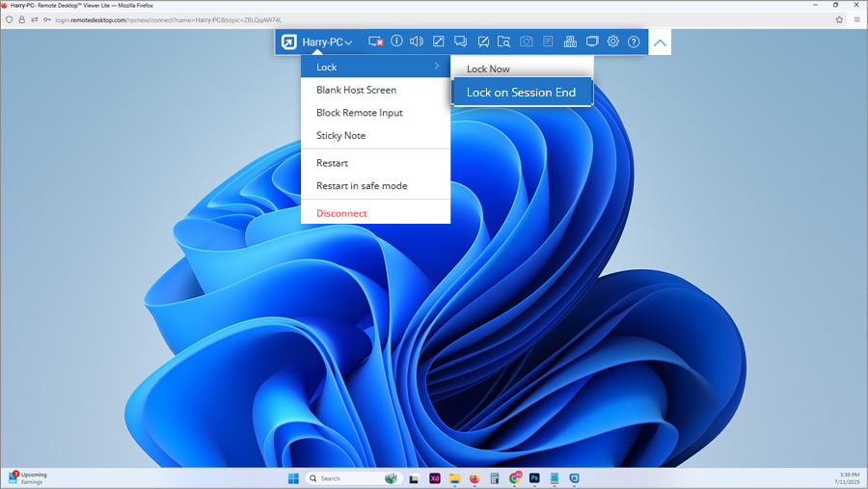Viewport: 868px width, 489px height.
Task: Switch monitors using the display icon
Action: point(592,41)
